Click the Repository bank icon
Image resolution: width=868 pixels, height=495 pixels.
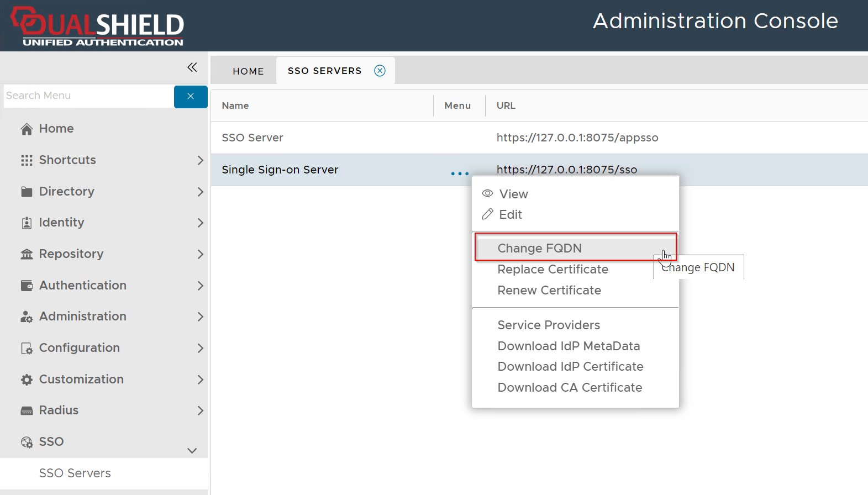[x=27, y=254]
